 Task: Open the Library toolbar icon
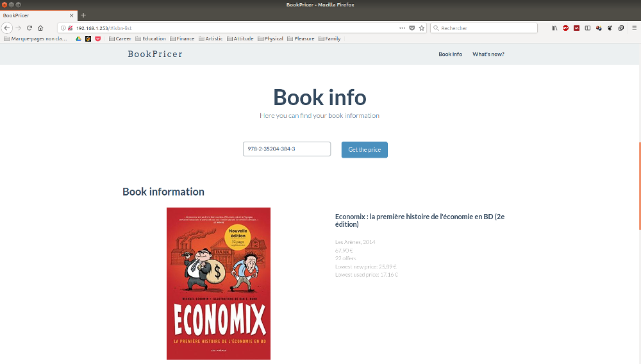(x=554, y=28)
